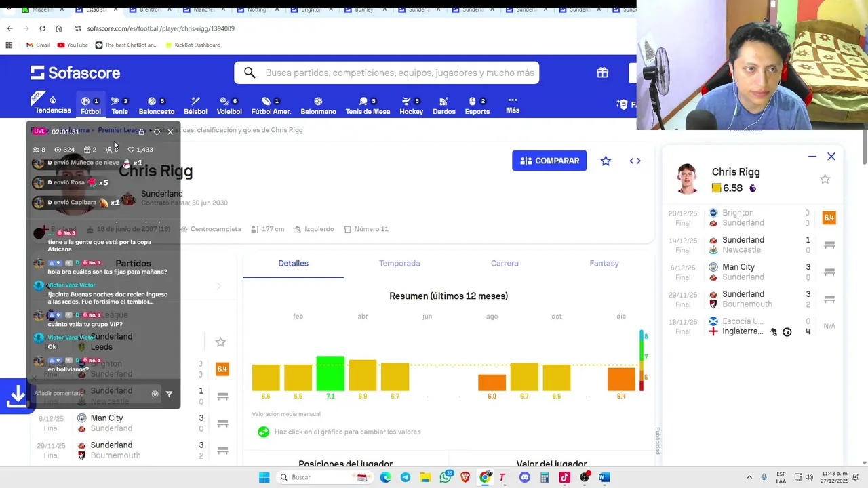Lock the live stream overlay
This screenshot has width=868, height=488.
[141, 131]
